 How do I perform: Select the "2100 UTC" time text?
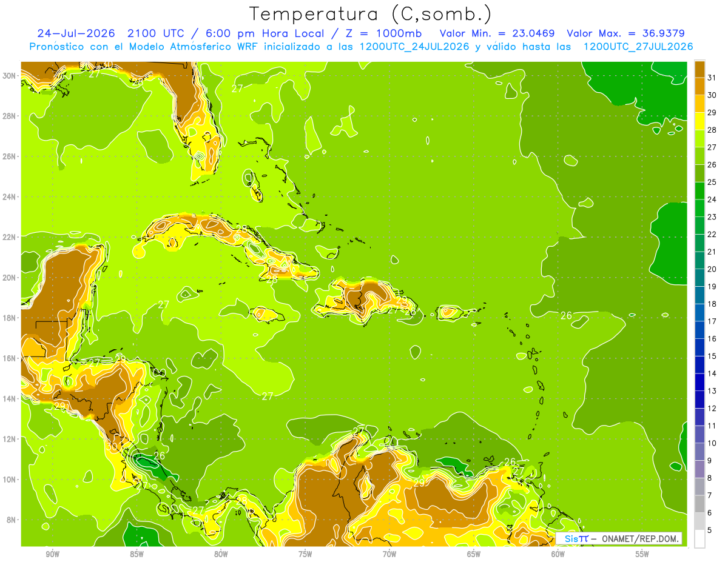coord(156,33)
